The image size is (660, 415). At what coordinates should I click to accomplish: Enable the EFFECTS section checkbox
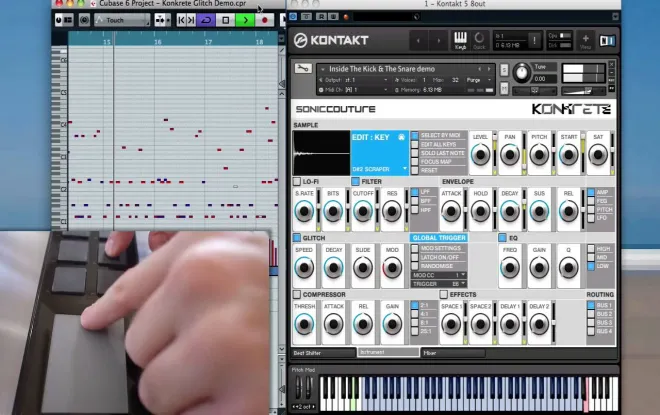[x=444, y=294]
